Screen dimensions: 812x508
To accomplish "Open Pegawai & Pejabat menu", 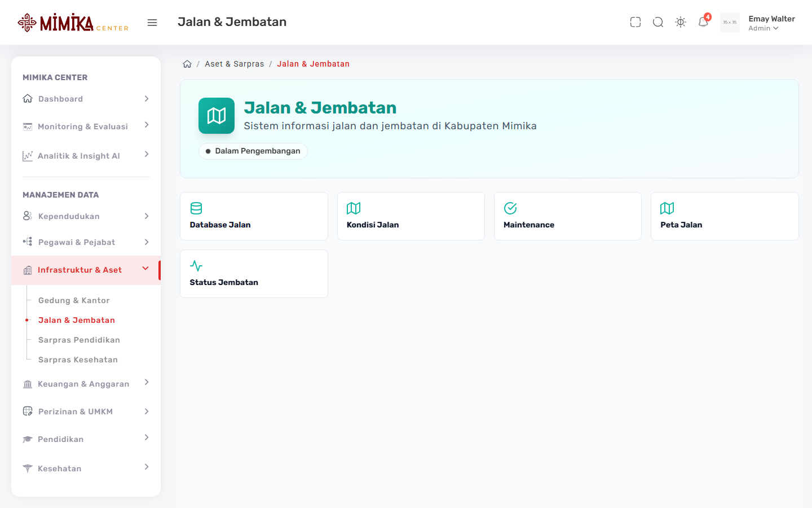I will pyautogui.click(x=86, y=242).
